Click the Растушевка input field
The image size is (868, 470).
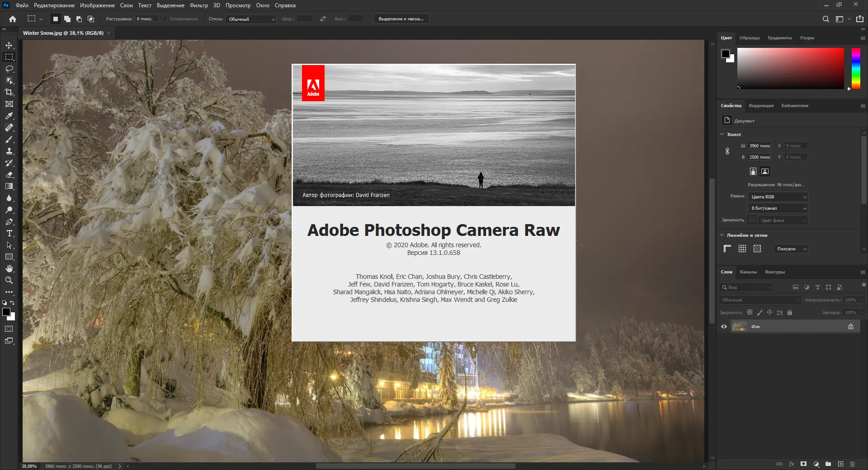pos(146,19)
